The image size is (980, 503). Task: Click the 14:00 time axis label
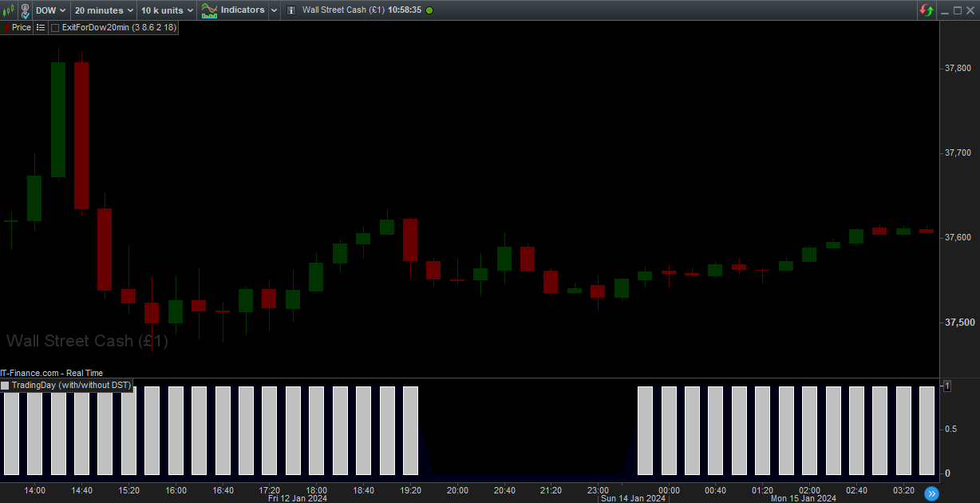(x=35, y=490)
